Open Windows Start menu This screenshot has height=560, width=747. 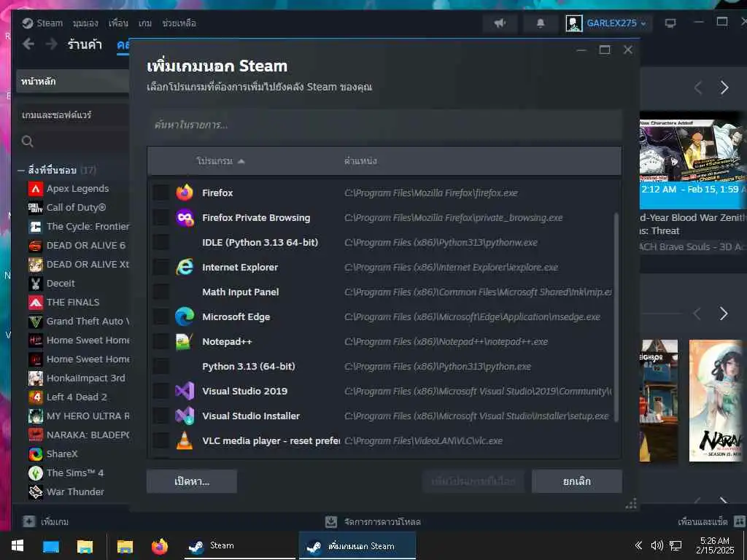(18, 545)
